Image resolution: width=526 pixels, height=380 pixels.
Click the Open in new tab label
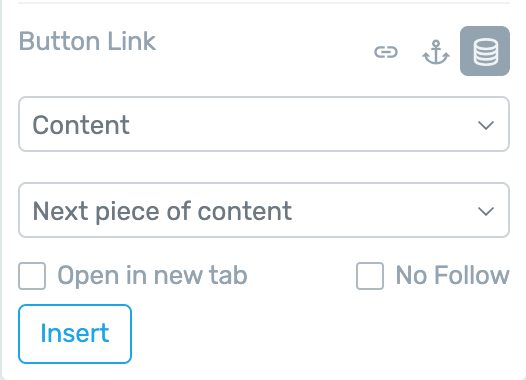click(x=153, y=276)
